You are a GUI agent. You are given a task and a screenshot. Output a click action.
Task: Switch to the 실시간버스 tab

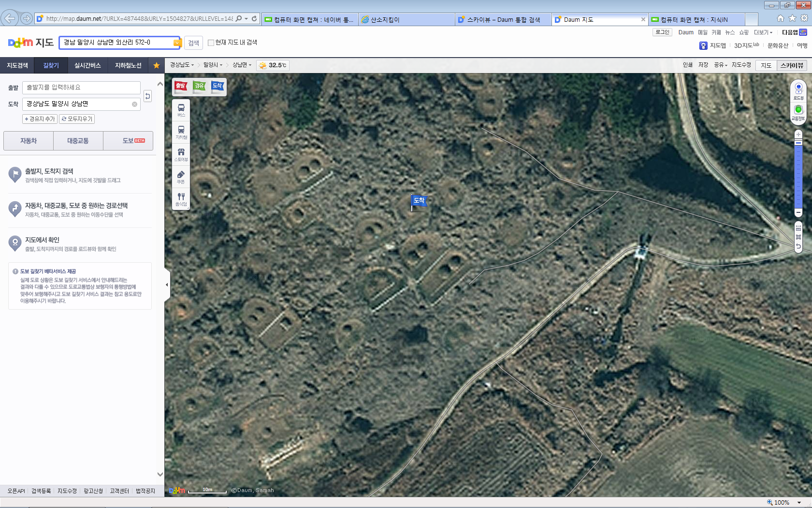pos(87,65)
